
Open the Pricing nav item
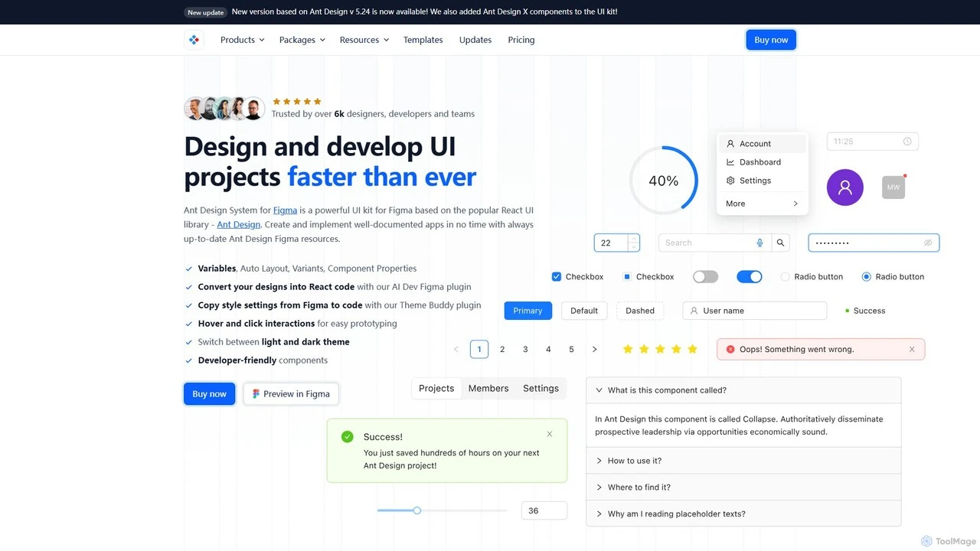click(521, 40)
